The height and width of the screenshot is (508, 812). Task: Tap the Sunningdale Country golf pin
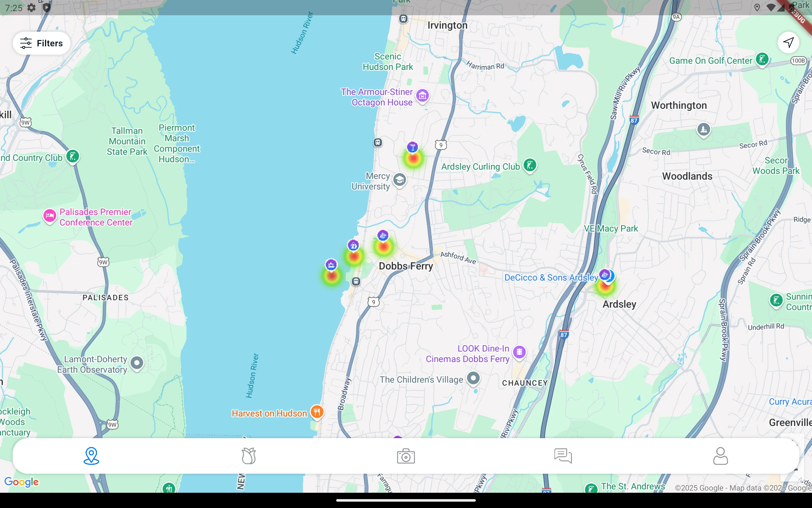coord(776,300)
